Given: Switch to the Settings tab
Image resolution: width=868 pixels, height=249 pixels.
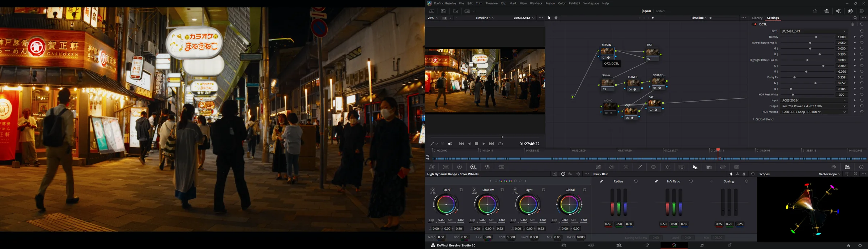Looking at the screenshot, I should pos(773,18).
